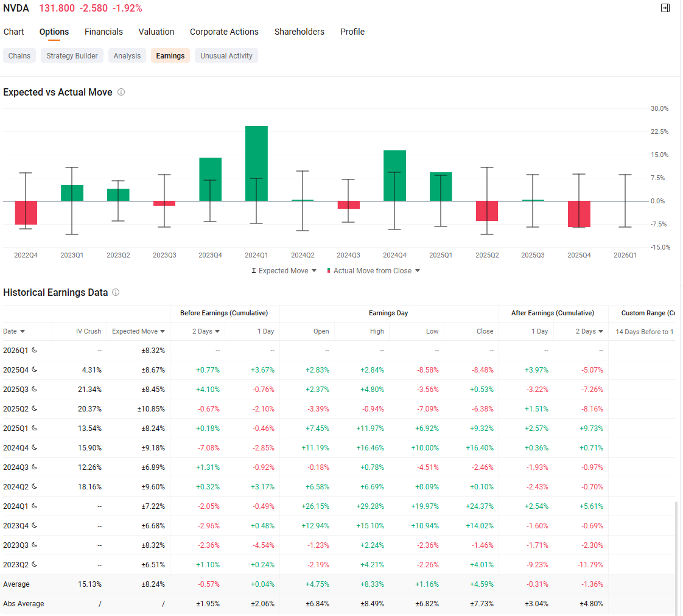Click the moon icon next to 2026Q1
This screenshot has height=616, width=683.
[35, 350]
